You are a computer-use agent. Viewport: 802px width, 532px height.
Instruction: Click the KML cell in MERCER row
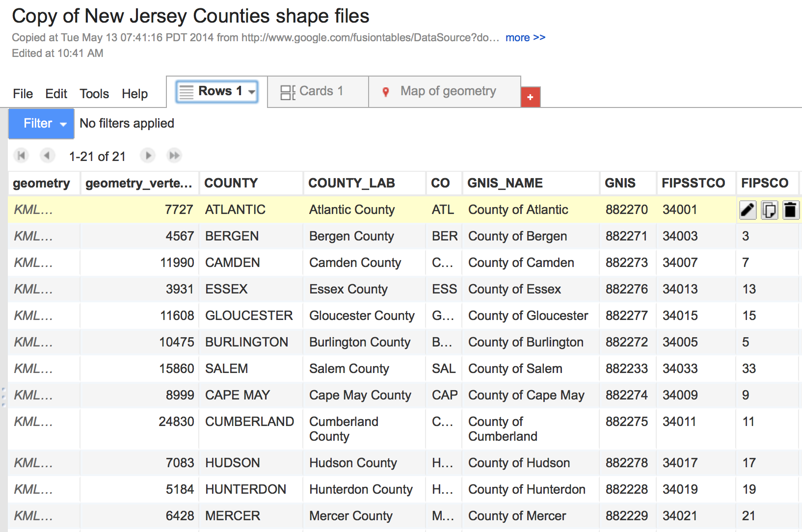(44, 516)
